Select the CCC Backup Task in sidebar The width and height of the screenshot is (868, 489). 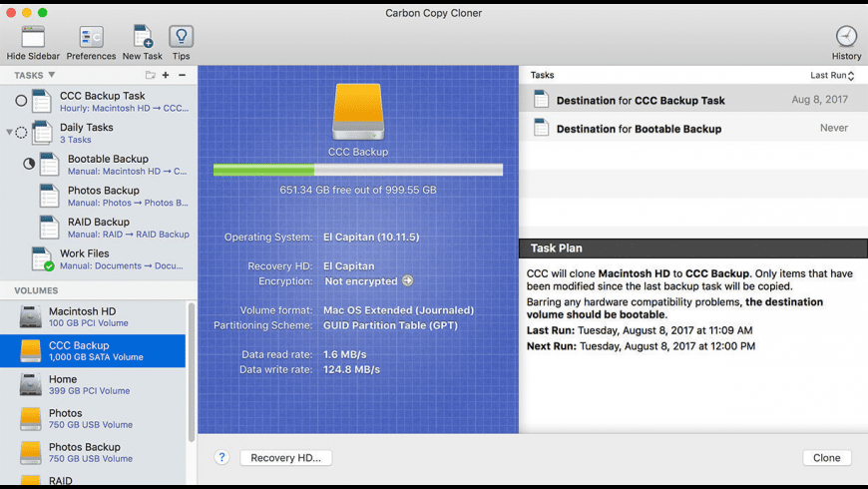(x=99, y=102)
